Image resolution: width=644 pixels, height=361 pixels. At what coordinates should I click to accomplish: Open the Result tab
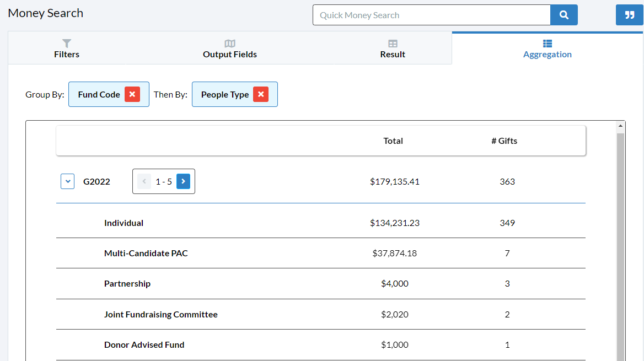pyautogui.click(x=393, y=49)
